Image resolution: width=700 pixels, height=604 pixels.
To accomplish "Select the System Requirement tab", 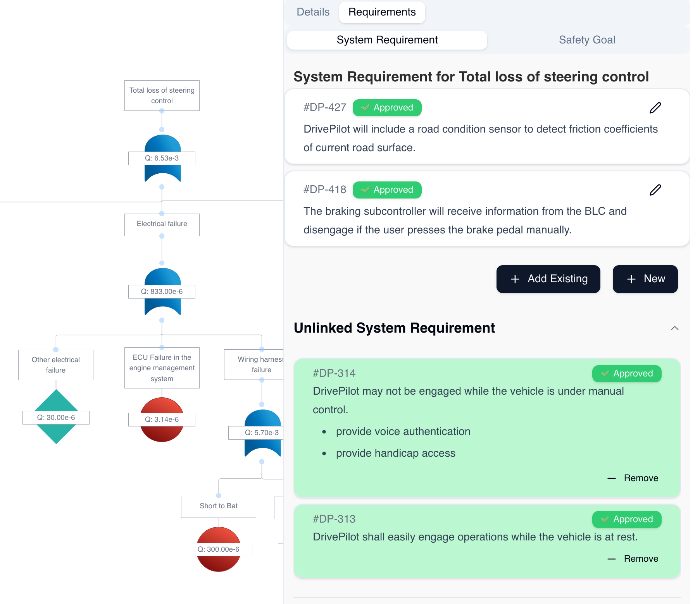I will pyautogui.click(x=387, y=40).
